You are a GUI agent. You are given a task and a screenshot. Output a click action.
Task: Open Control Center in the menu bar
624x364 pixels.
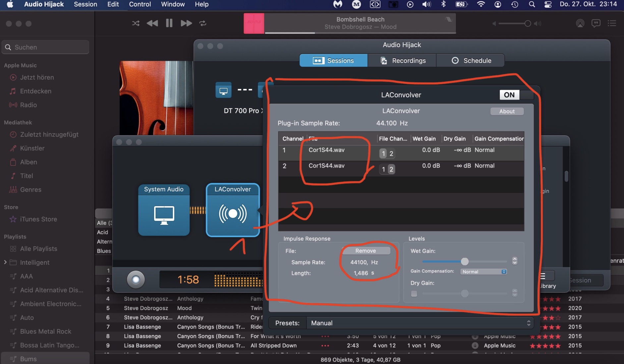tap(548, 4)
